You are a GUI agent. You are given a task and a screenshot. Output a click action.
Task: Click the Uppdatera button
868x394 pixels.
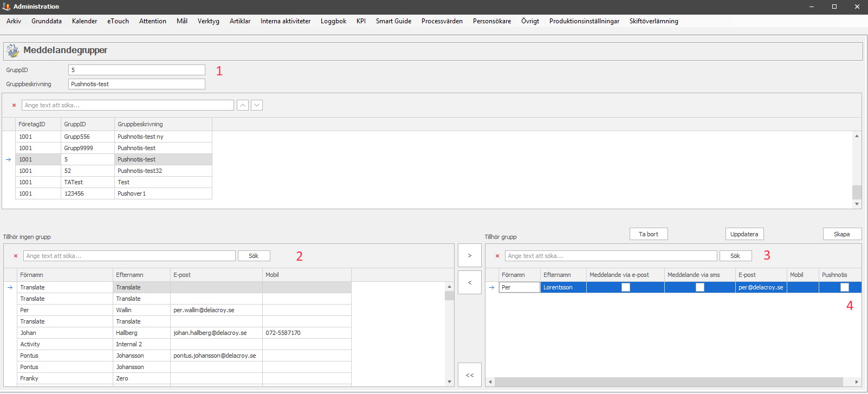tap(744, 234)
